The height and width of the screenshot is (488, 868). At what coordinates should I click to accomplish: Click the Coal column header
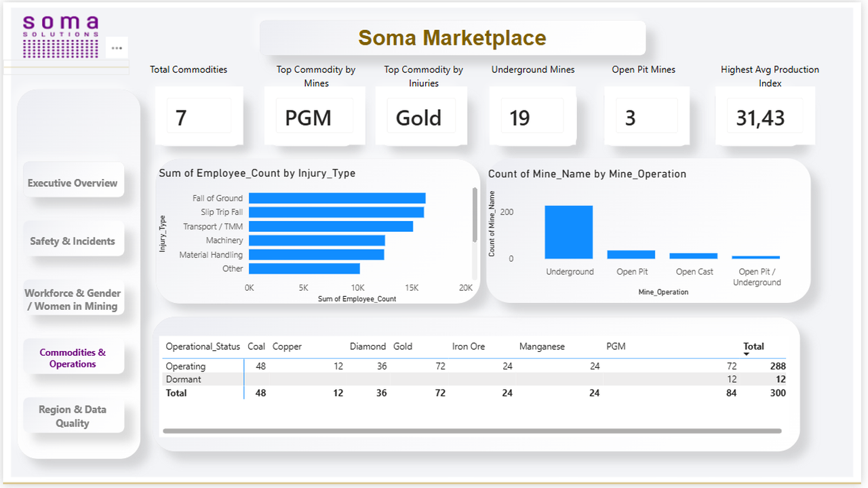click(256, 346)
